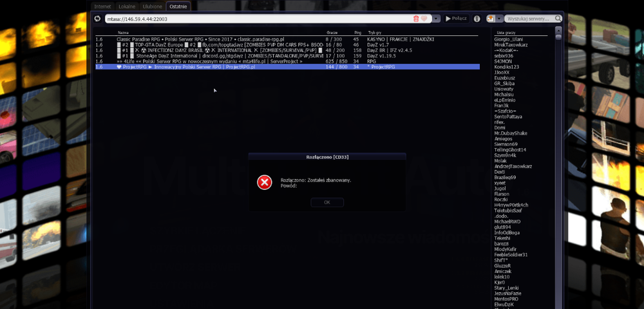644x309 pixels.
Task: Select the Classic Paradise RPG server row
Action: point(287,39)
